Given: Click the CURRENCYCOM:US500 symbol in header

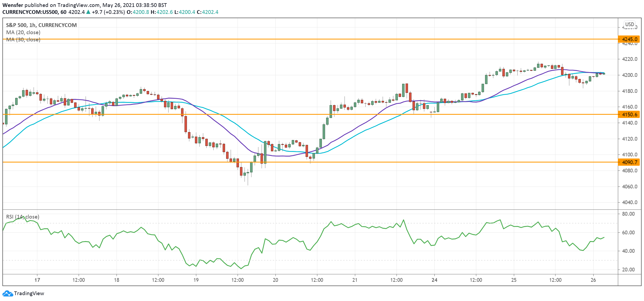Looking at the screenshot, I should pos(31,12).
